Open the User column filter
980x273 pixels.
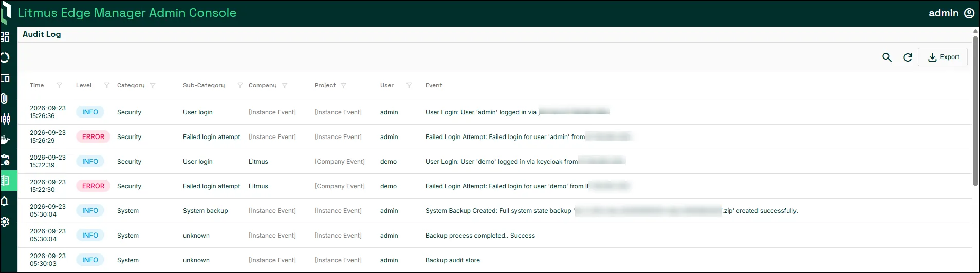point(409,85)
